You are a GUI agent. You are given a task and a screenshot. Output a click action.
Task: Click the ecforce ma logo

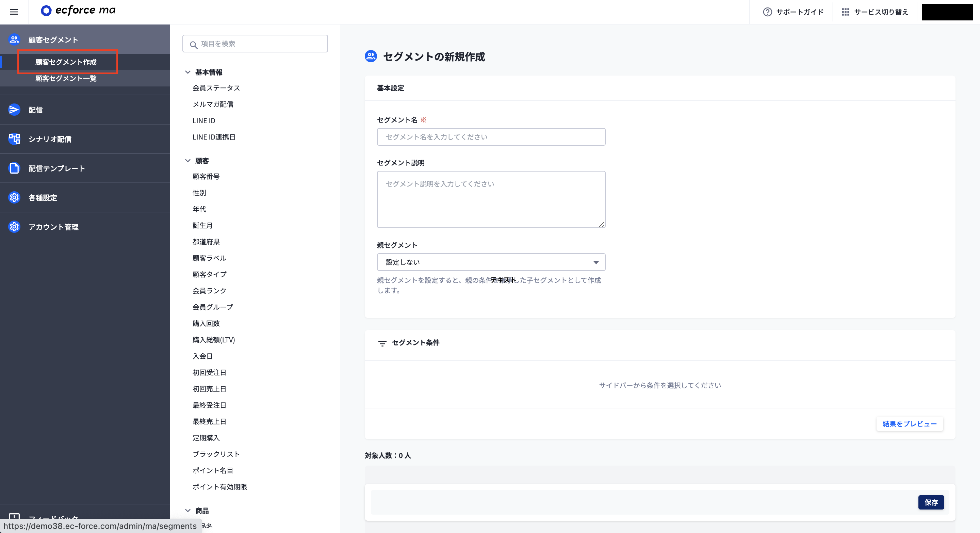pyautogui.click(x=78, y=10)
